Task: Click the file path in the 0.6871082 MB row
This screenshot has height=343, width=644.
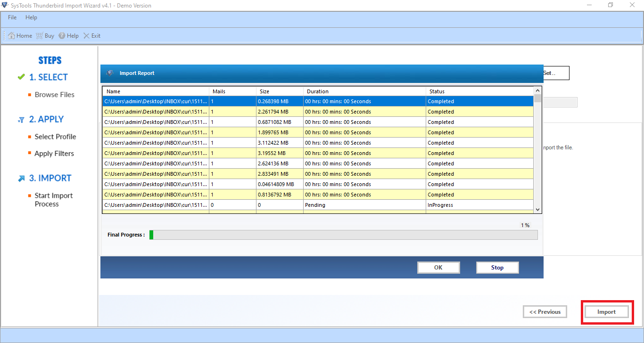Action: (x=156, y=122)
